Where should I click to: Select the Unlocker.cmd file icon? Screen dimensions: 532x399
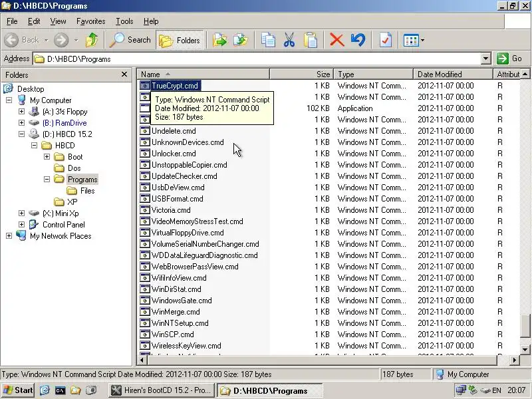[145, 154]
